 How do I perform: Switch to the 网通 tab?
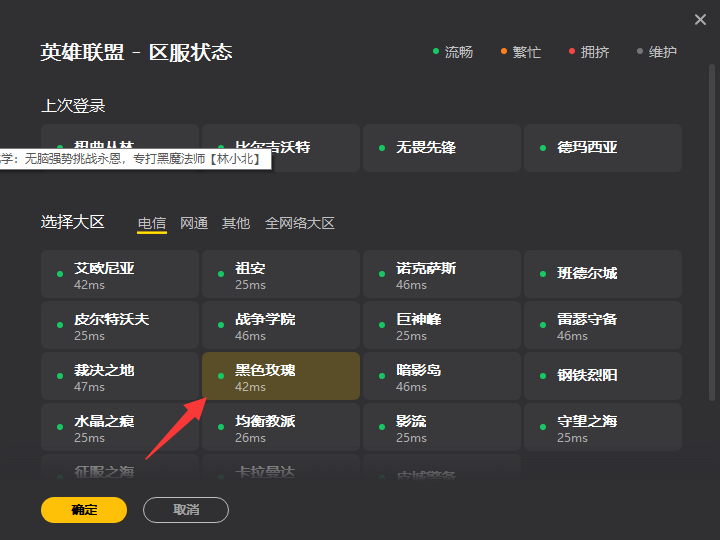194,223
